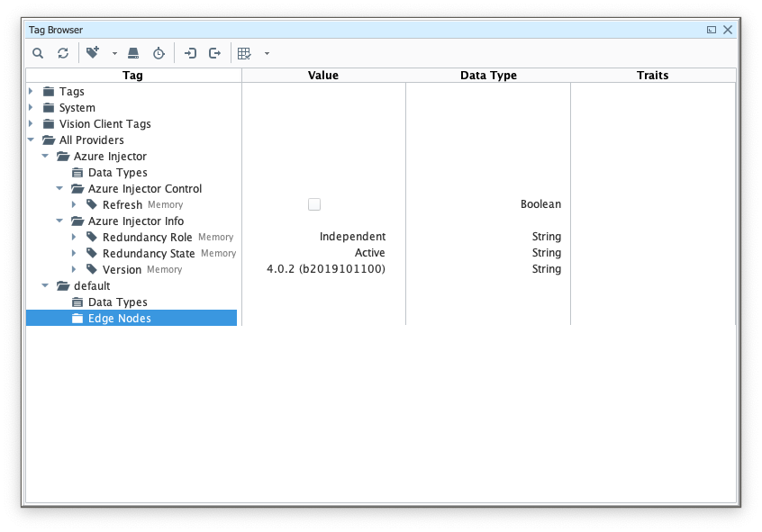Expand the Tags folder node

pyautogui.click(x=31, y=91)
